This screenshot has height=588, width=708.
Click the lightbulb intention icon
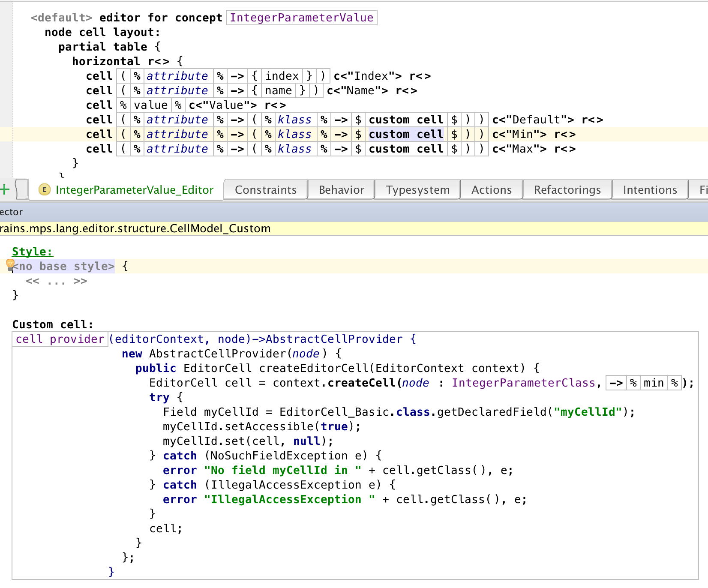pyautogui.click(x=10, y=264)
